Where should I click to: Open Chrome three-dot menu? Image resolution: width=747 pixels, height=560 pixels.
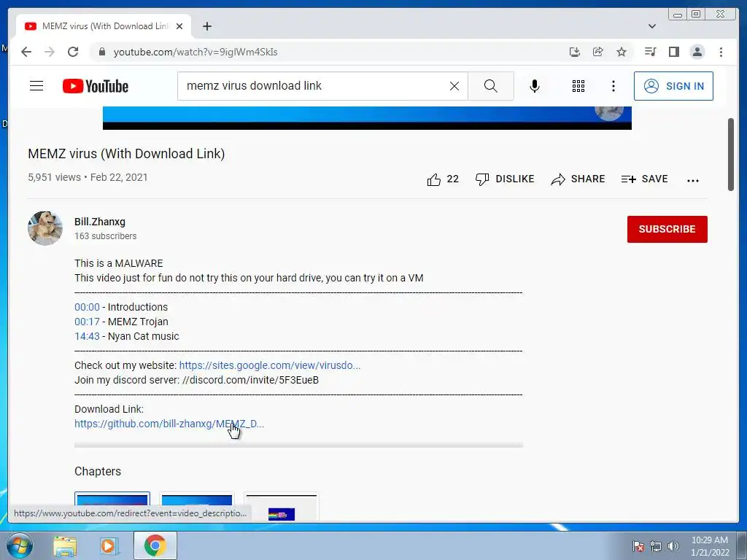[721, 52]
